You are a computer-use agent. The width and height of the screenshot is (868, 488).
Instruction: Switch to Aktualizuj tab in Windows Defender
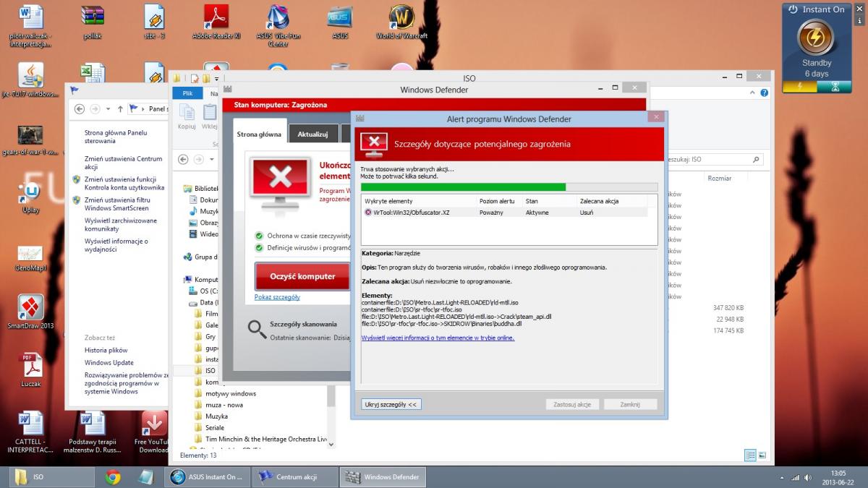(x=313, y=134)
